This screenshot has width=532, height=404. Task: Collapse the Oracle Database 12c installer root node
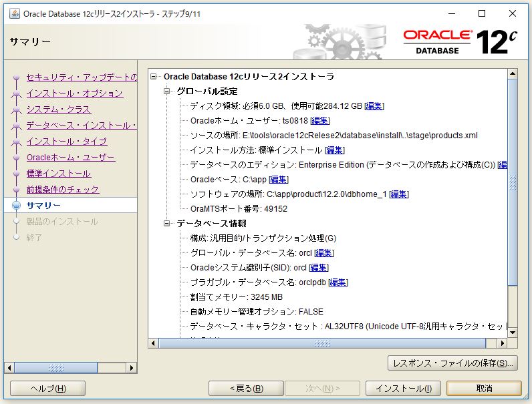click(x=154, y=77)
